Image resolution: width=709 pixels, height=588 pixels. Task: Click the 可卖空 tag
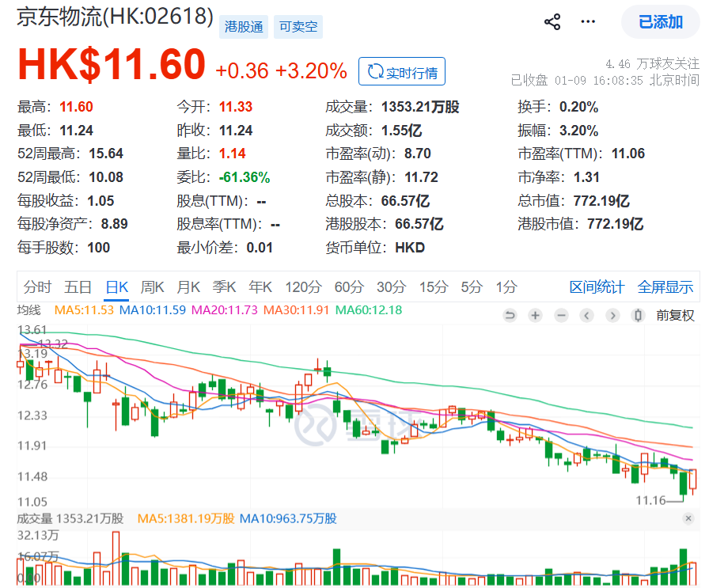click(x=298, y=27)
